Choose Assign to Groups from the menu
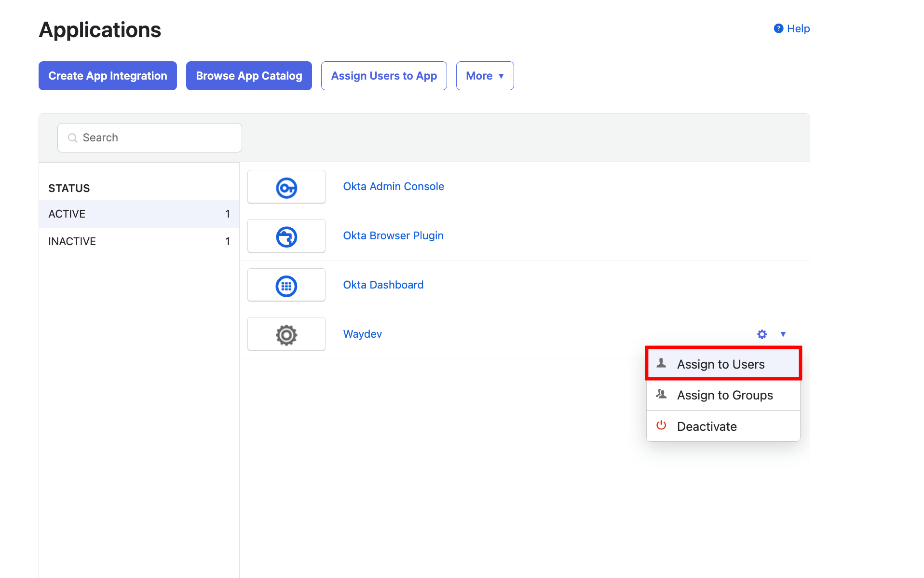 (723, 395)
